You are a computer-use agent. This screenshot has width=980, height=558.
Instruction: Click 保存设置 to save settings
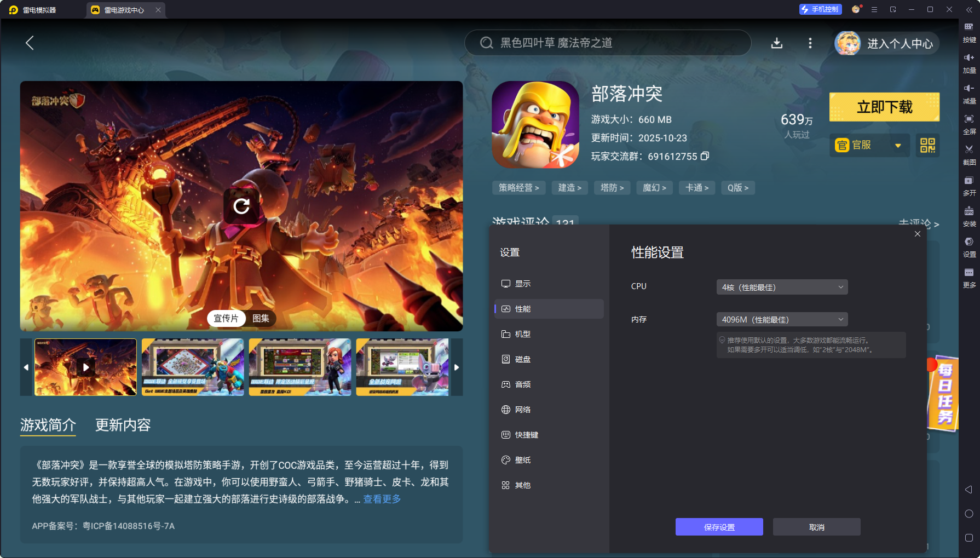click(719, 527)
